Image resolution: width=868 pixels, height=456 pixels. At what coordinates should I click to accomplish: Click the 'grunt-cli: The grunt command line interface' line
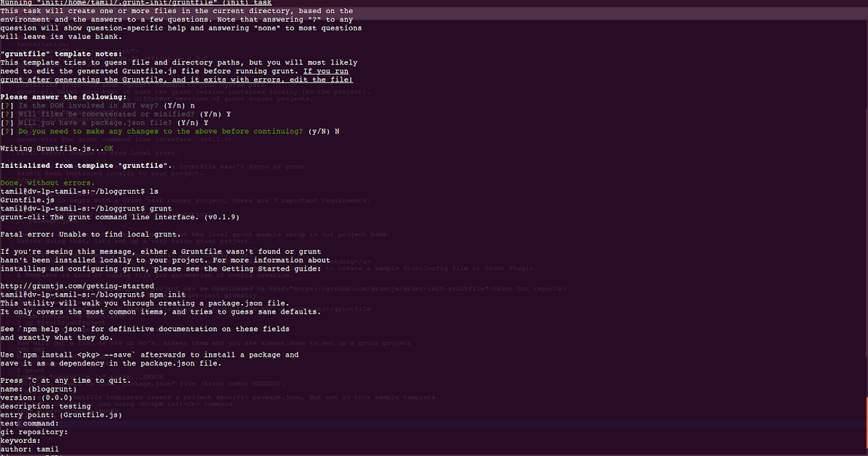pyautogui.click(x=119, y=217)
